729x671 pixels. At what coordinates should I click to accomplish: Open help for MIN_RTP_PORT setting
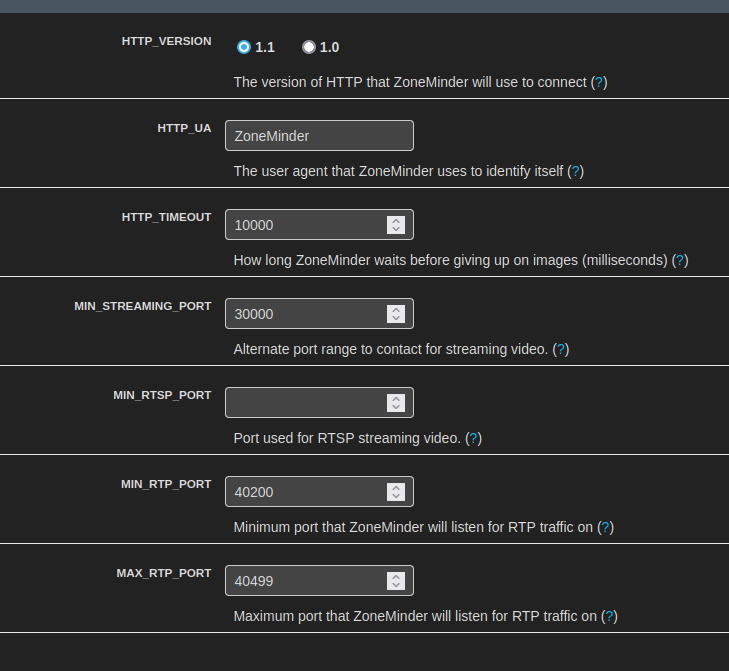[x=605, y=527]
